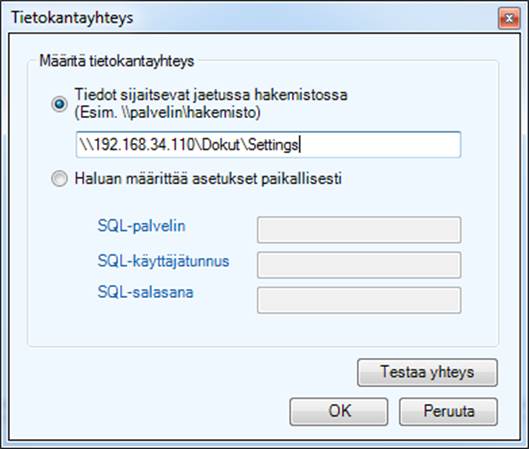Click the SQL-käyttäjätunnus input field
The height and width of the screenshot is (449, 529).
click(359, 265)
